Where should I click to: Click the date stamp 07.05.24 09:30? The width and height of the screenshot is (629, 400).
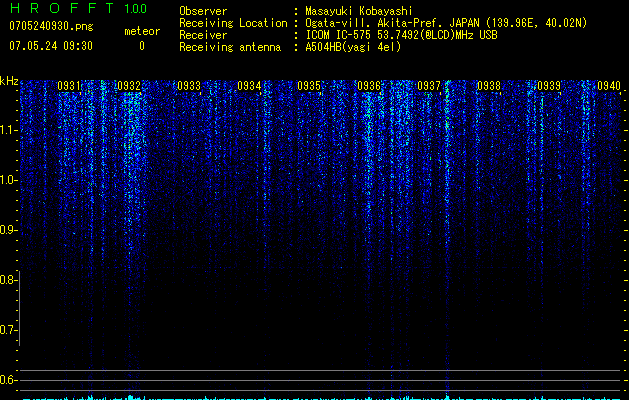(x=51, y=46)
